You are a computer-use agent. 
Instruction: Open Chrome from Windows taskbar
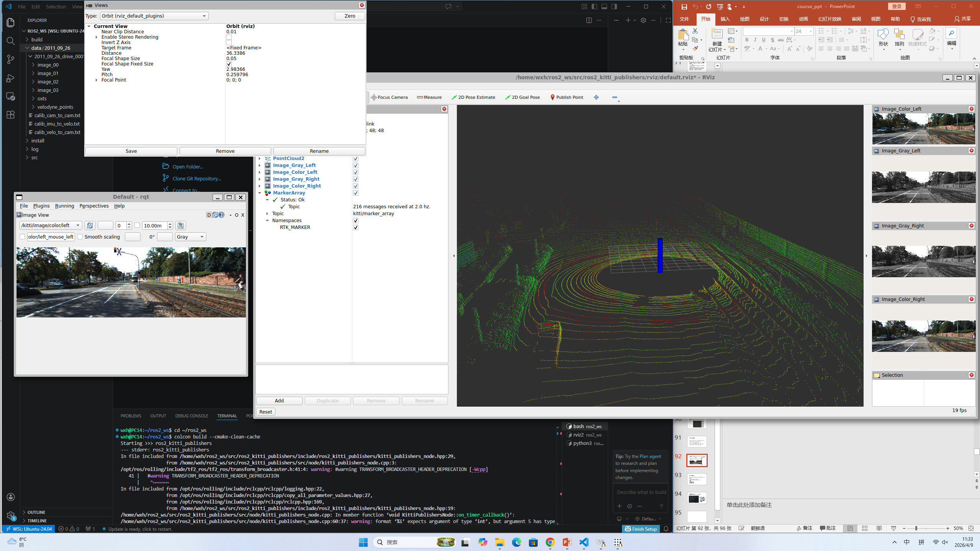pos(550,542)
